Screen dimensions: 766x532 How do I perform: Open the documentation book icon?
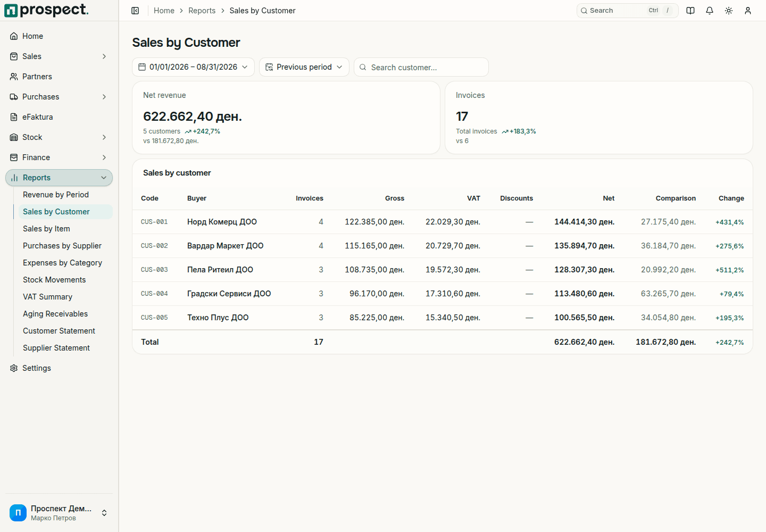point(690,11)
